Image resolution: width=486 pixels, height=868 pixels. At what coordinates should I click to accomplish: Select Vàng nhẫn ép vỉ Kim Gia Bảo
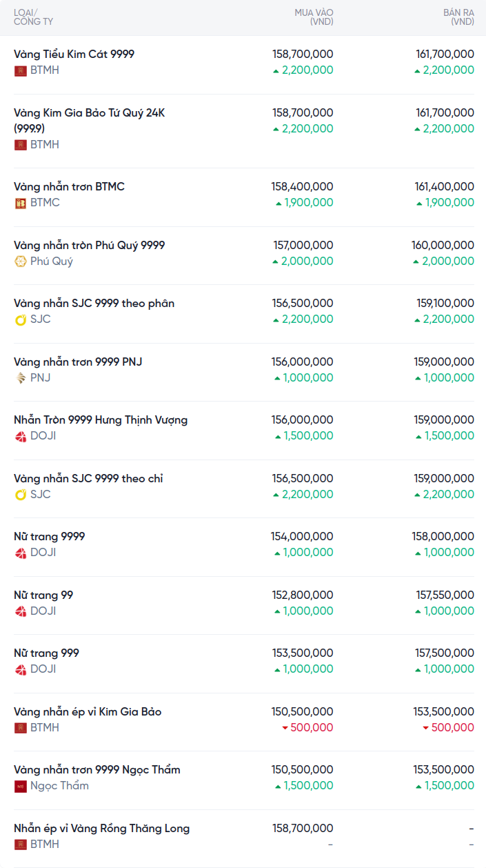coord(88,712)
